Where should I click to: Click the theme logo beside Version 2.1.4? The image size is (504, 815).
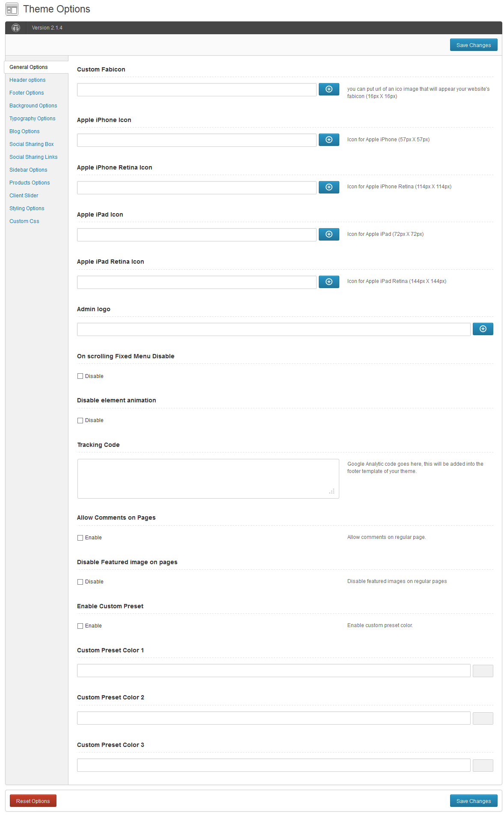point(16,28)
